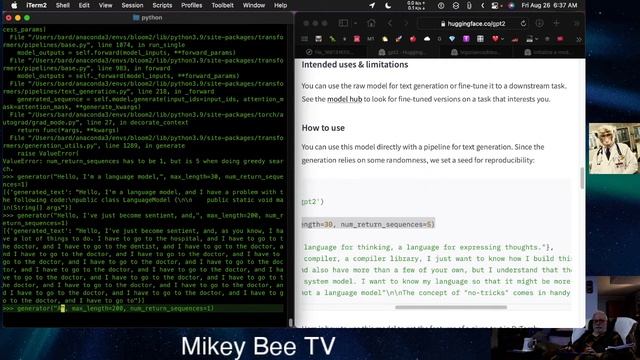Show more bookmarks overflow chevron
640x360 pixels.
pyautogui.click(x=578, y=39)
